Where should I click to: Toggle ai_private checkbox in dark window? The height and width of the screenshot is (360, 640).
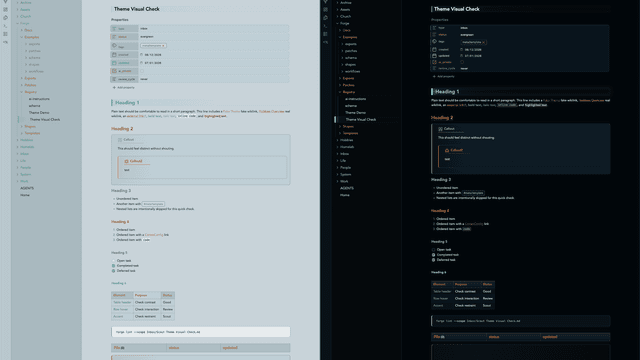(462, 62)
